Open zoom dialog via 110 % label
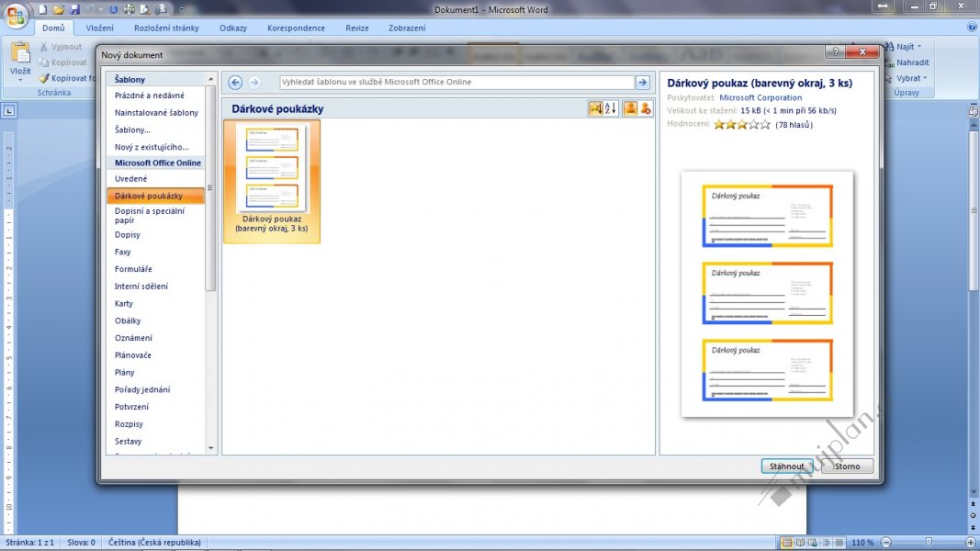Viewport: 980px width, 551px height. tap(862, 542)
